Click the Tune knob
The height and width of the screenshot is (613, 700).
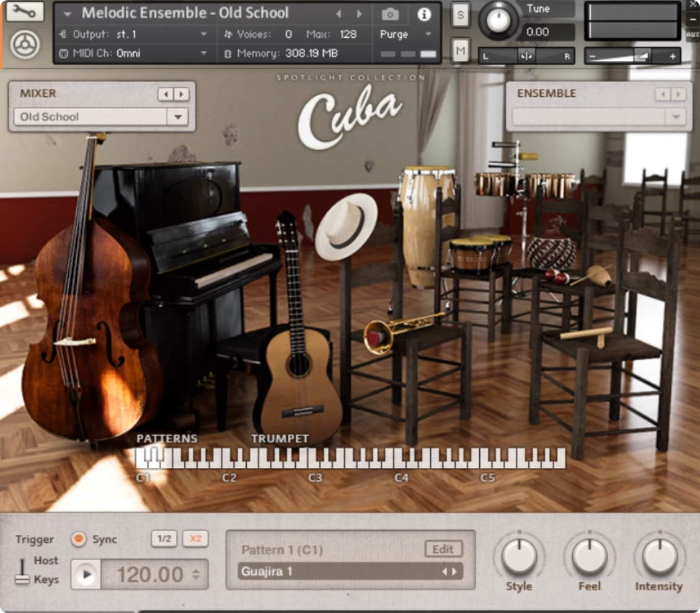pyautogui.click(x=498, y=20)
